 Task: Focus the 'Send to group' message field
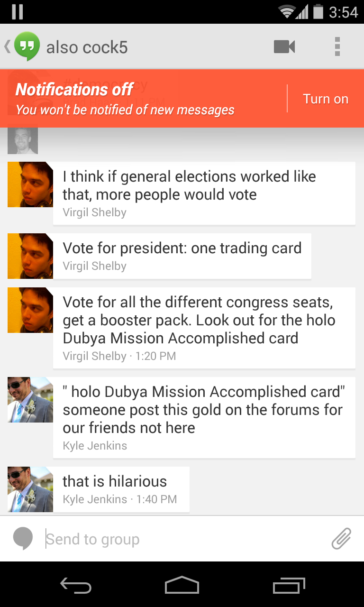point(185,539)
